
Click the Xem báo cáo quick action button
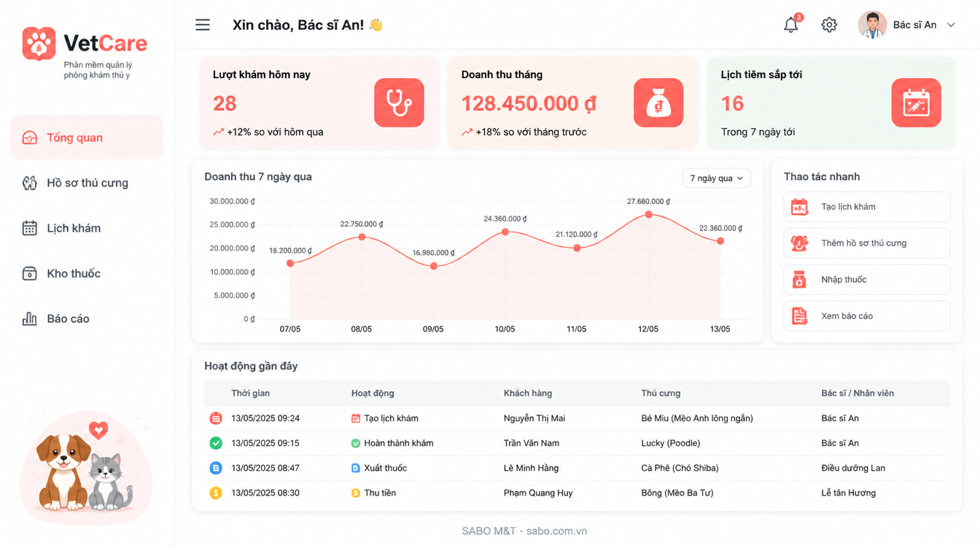point(867,316)
